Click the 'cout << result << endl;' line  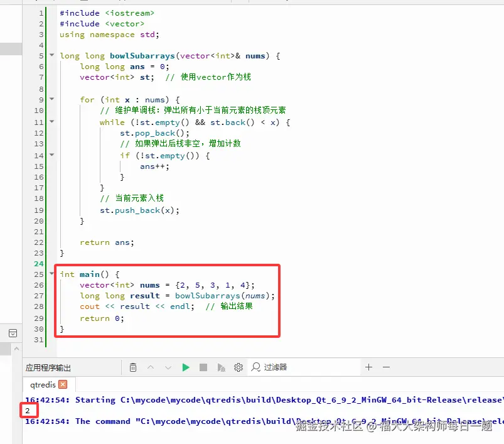[137, 306]
